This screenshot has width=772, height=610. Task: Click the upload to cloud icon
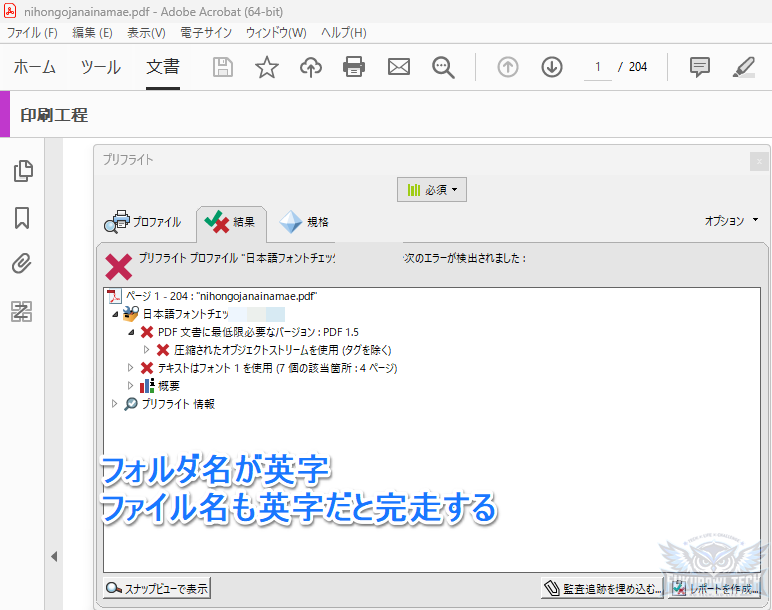(x=311, y=67)
